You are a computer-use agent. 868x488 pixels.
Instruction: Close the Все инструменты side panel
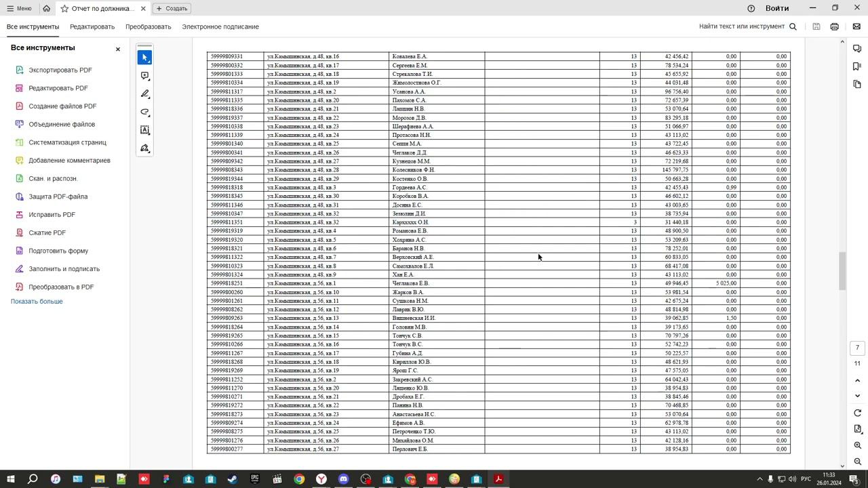pos(117,49)
